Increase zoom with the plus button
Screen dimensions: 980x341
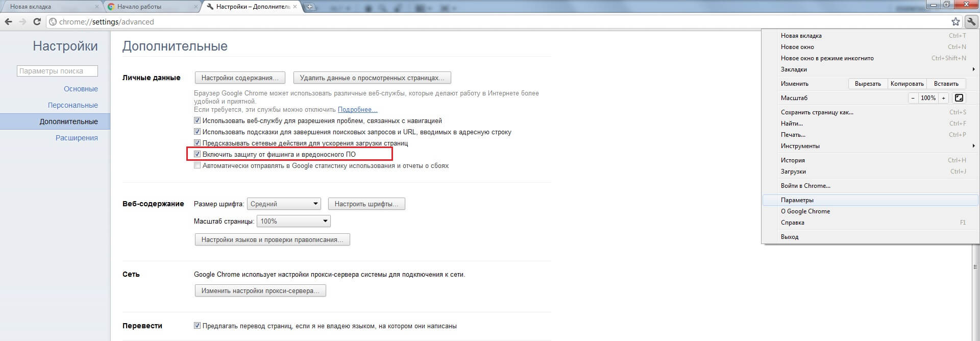pos(944,98)
